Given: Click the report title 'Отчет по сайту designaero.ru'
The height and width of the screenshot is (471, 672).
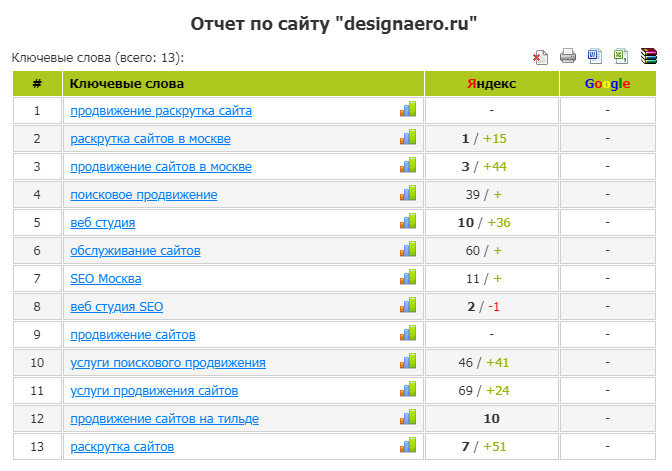Looking at the screenshot, I should pos(334,24).
